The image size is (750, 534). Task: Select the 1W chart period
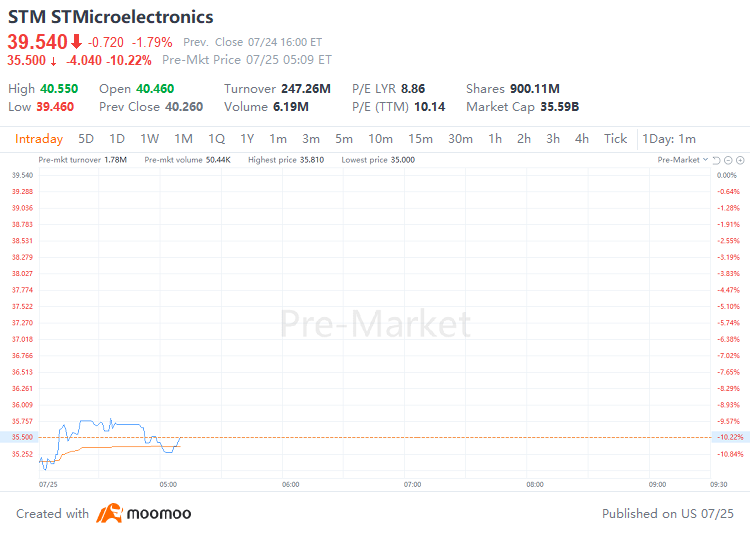pos(149,139)
